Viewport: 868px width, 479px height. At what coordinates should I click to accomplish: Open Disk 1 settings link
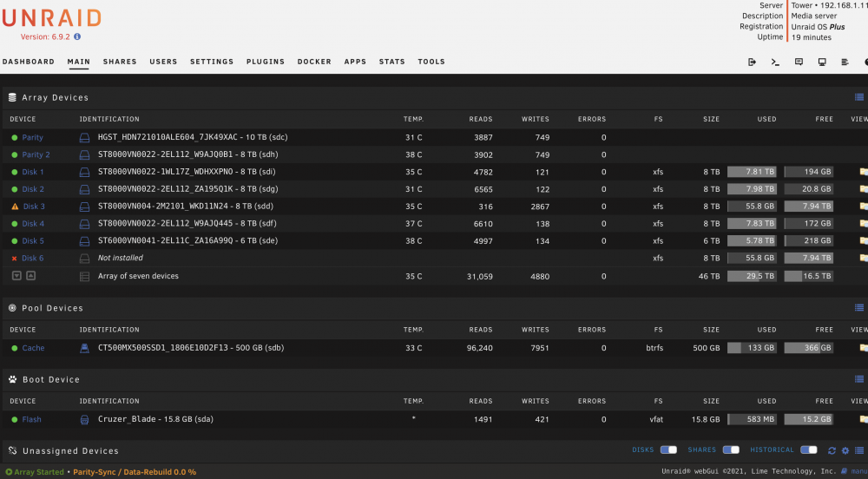point(33,172)
